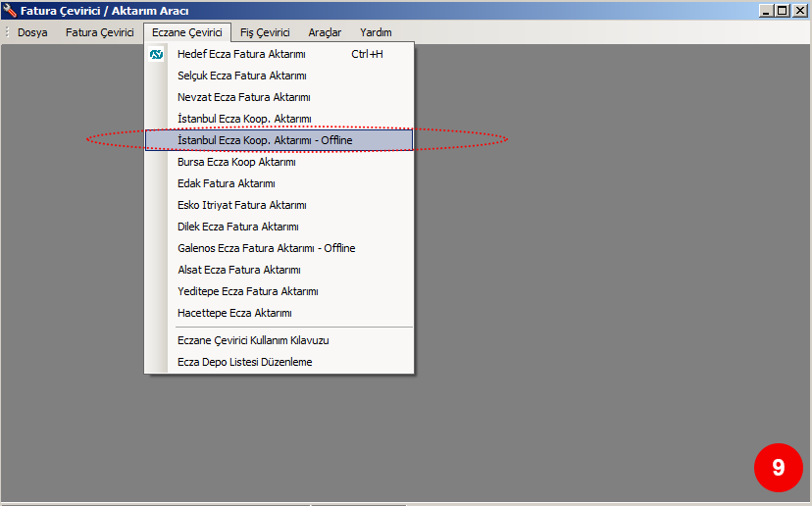
Task: Select Galenos Ecza Fatura Aktarımı - Offline
Action: pos(279,248)
